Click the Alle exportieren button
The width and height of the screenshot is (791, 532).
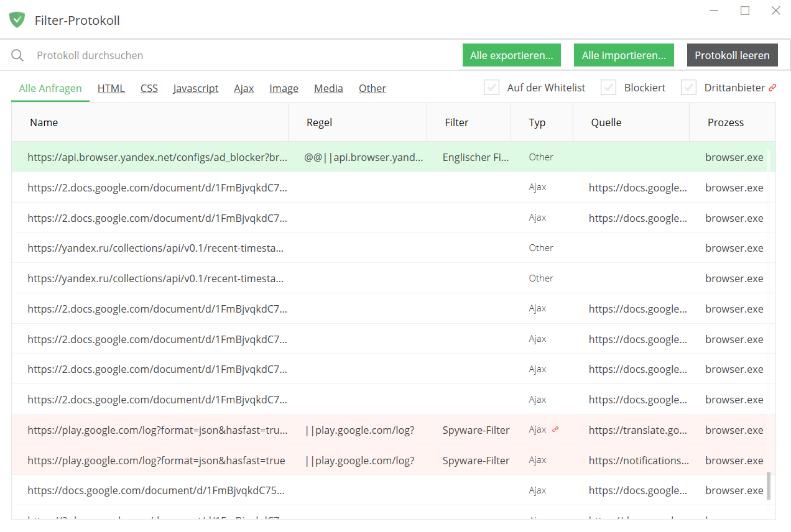(x=512, y=55)
